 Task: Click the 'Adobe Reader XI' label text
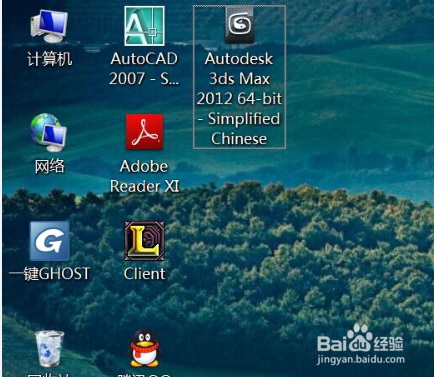click(144, 176)
